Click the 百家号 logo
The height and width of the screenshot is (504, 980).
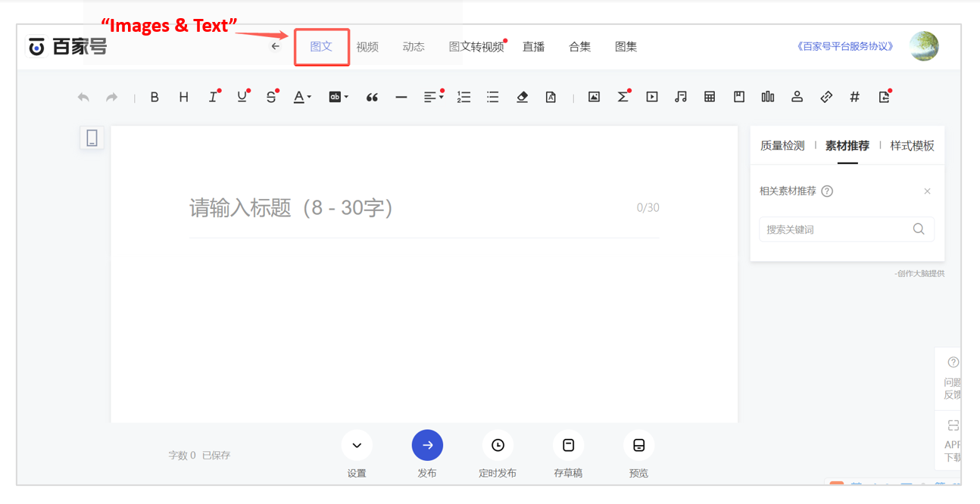click(67, 47)
